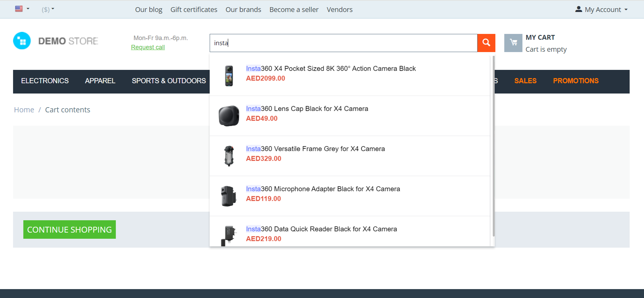644x298 pixels.
Task: Click the Request call link
Action: (x=148, y=47)
